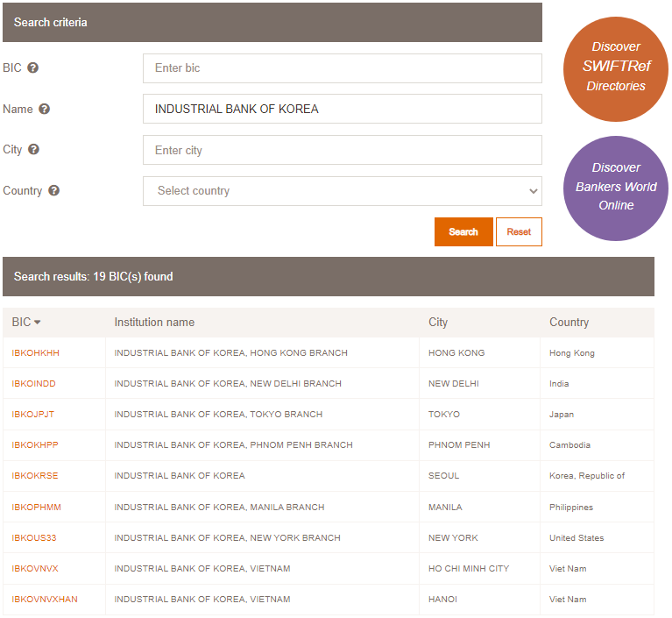Click the Name field containing INDUSTRIAL BANK OF KOREA
The height and width of the screenshot is (618, 672).
pyautogui.click(x=343, y=109)
